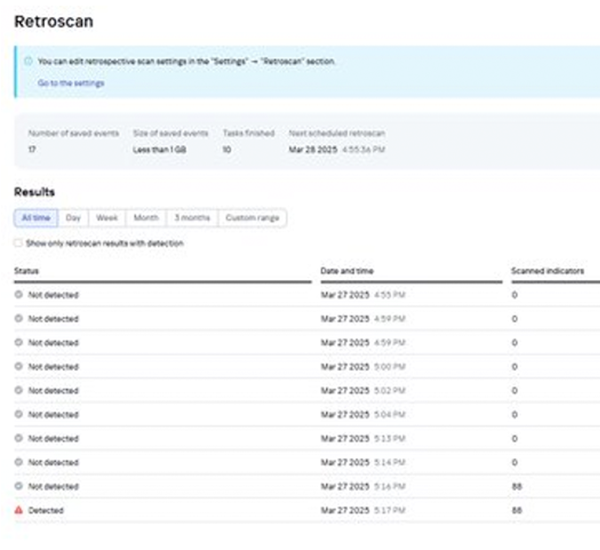The image size is (600, 550).
Task: Select the 'All time' filter tab
Action: pyautogui.click(x=36, y=218)
